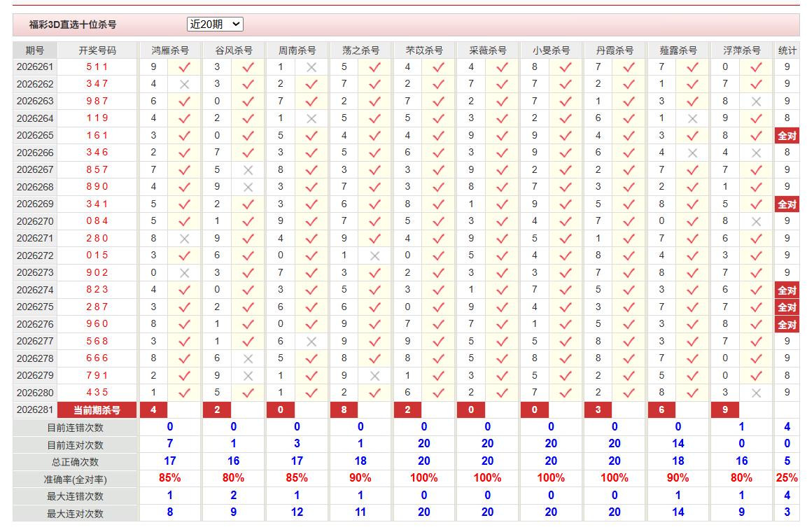The width and height of the screenshot is (807, 532).
Task: Click winning number 9 8 7 in row 2026263
Action: coord(97,101)
